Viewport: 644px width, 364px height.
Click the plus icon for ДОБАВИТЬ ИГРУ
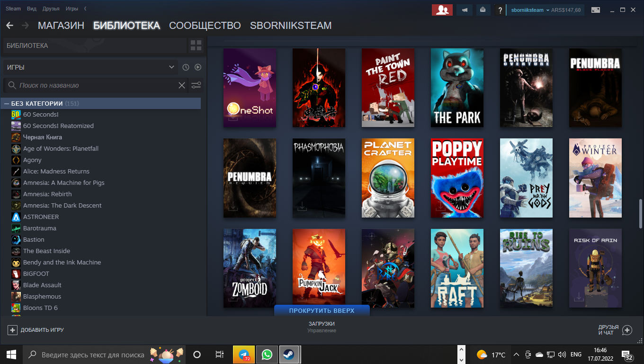13,330
